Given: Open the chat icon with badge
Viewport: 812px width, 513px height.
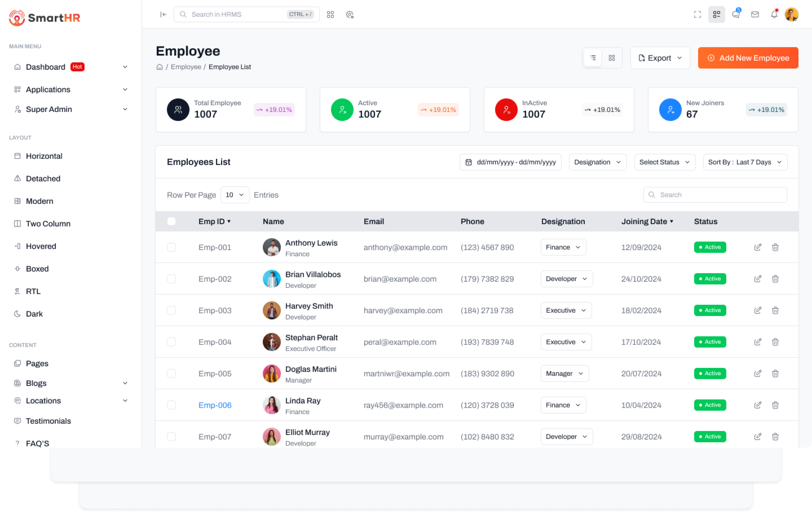Looking at the screenshot, I should click(x=736, y=14).
